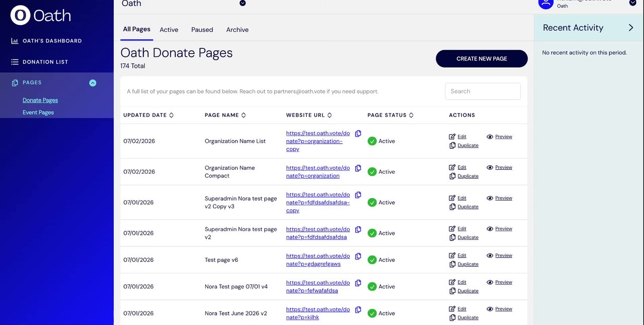Collapse the Pages section chevron in sidebar
The image size is (644, 325).
(x=93, y=83)
